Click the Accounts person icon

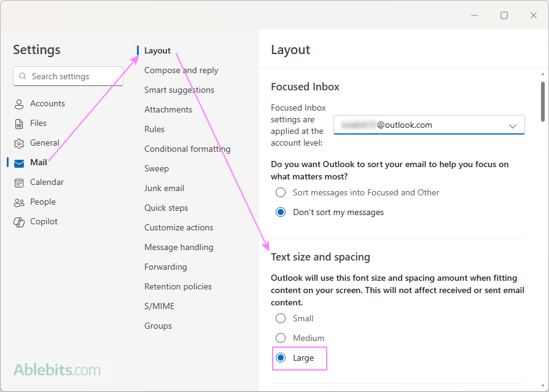[19, 104]
